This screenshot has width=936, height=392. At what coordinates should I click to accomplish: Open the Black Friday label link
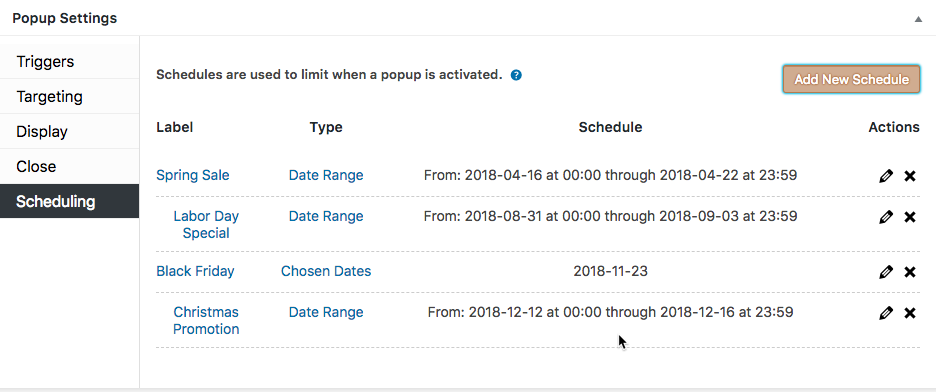pyautogui.click(x=195, y=271)
